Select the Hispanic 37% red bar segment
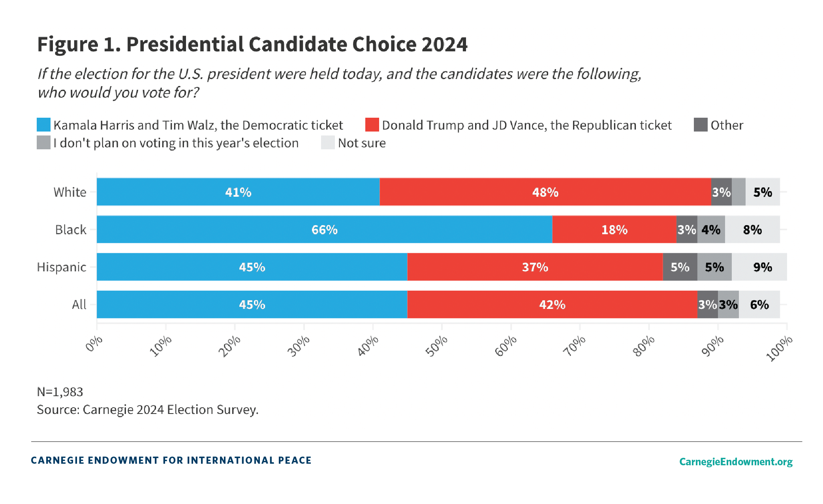Image resolution: width=823 pixels, height=504 pixels. pyautogui.click(x=535, y=267)
